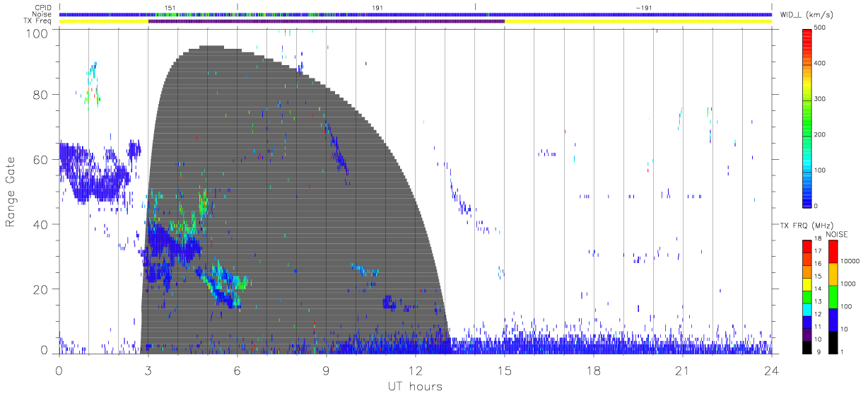
Task: Click the TX Freq row label
Action: pos(37,21)
